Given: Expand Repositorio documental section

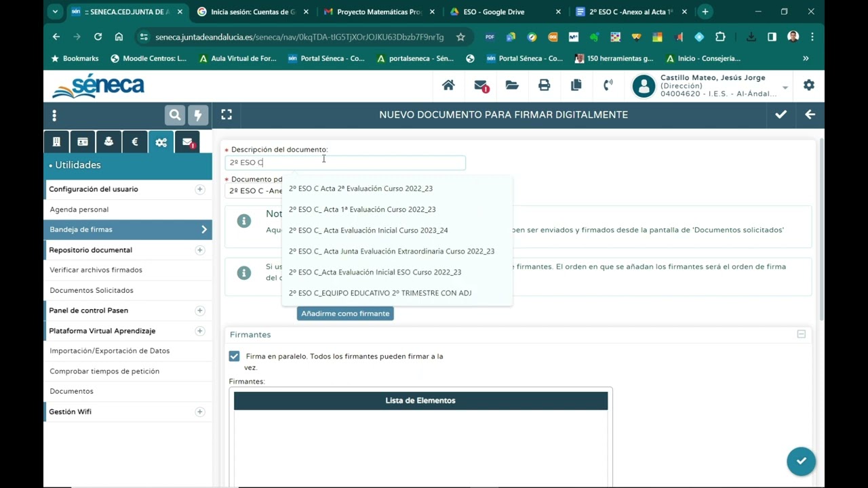Looking at the screenshot, I should tap(199, 250).
